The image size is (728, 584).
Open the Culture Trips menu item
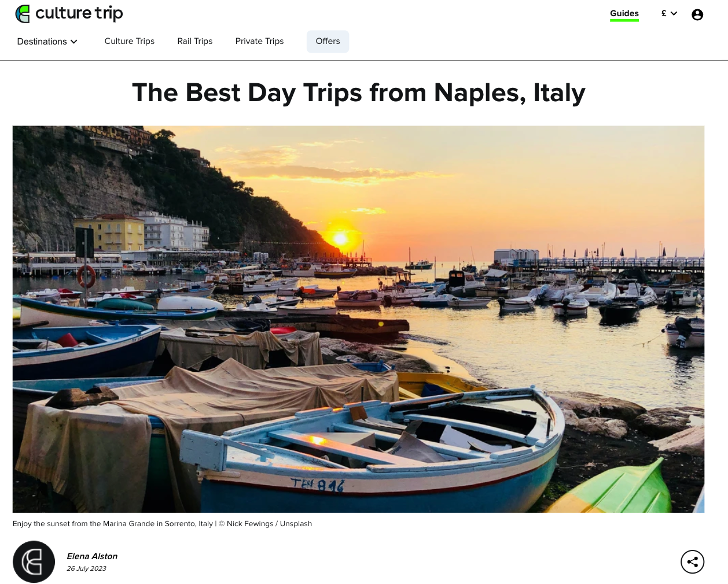130,41
